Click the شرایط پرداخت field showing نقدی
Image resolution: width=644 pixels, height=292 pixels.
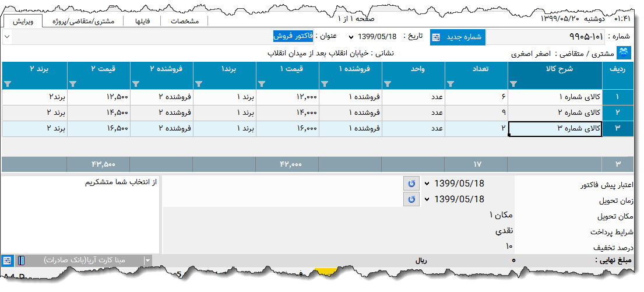(x=339, y=231)
